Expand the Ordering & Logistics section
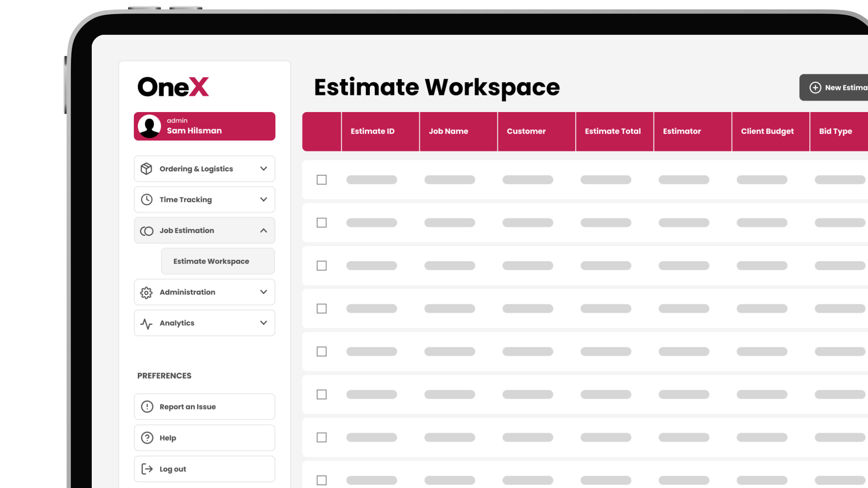This screenshot has height=488, width=868. (x=264, y=168)
